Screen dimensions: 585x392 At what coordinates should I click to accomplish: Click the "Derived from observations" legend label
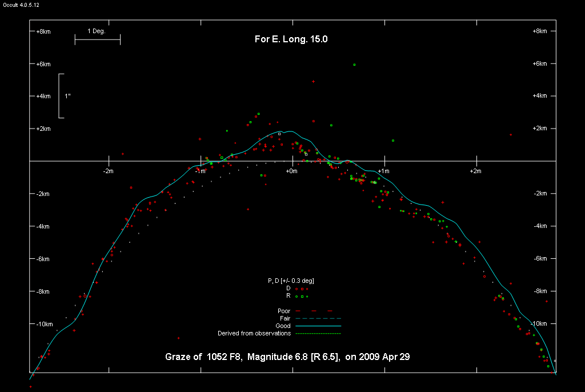(x=254, y=333)
